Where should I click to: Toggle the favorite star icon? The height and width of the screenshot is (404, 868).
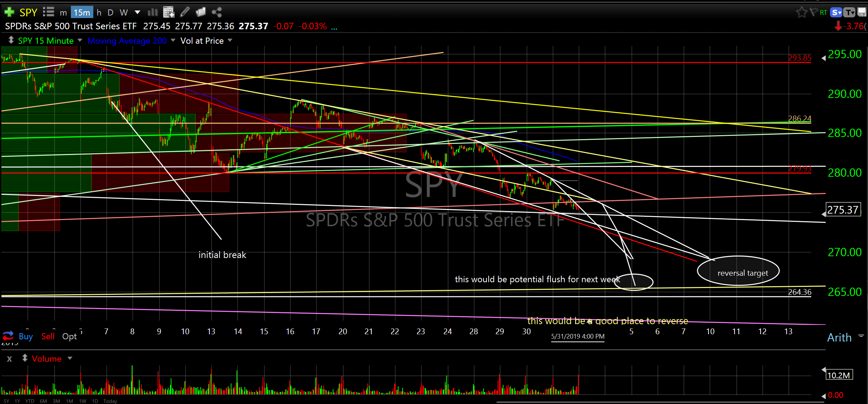pos(801,12)
